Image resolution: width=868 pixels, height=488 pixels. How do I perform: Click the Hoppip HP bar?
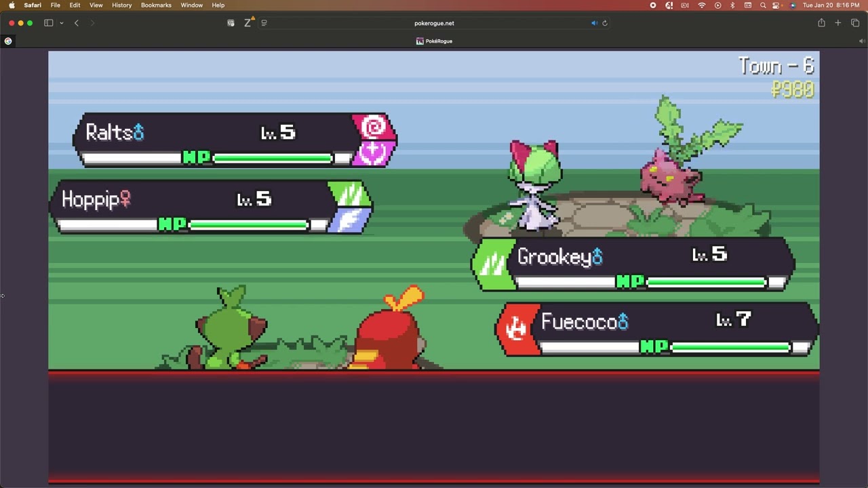tap(249, 224)
